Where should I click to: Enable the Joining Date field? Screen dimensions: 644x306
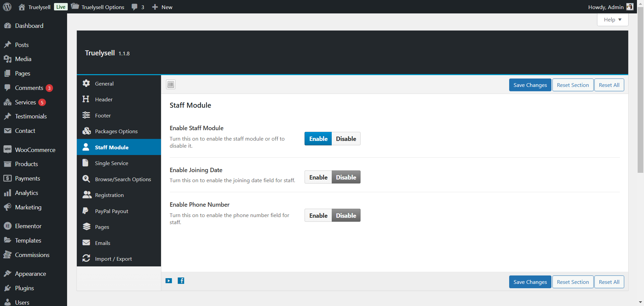click(318, 177)
